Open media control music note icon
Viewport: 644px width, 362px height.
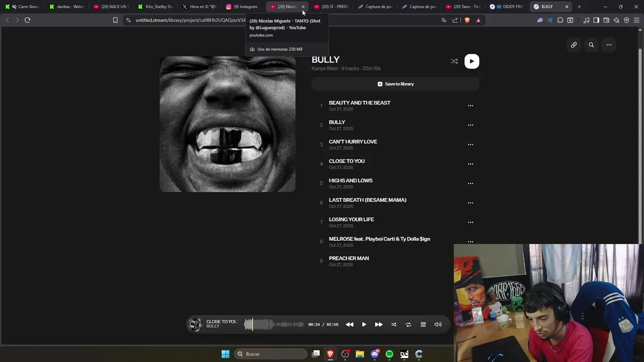(586, 20)
